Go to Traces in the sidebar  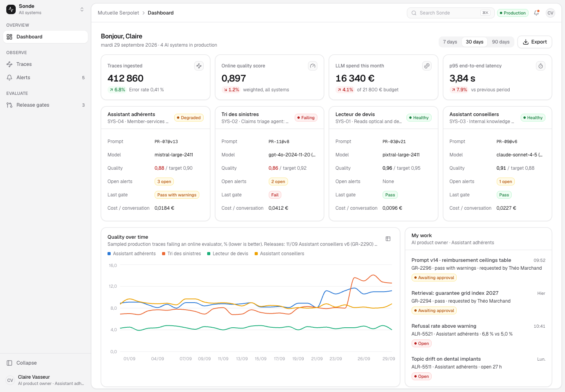click(x=46, y=64)
